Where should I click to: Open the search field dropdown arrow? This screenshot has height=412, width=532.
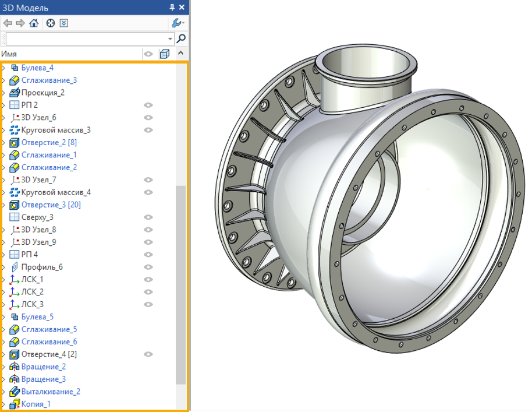pos(170,39)
